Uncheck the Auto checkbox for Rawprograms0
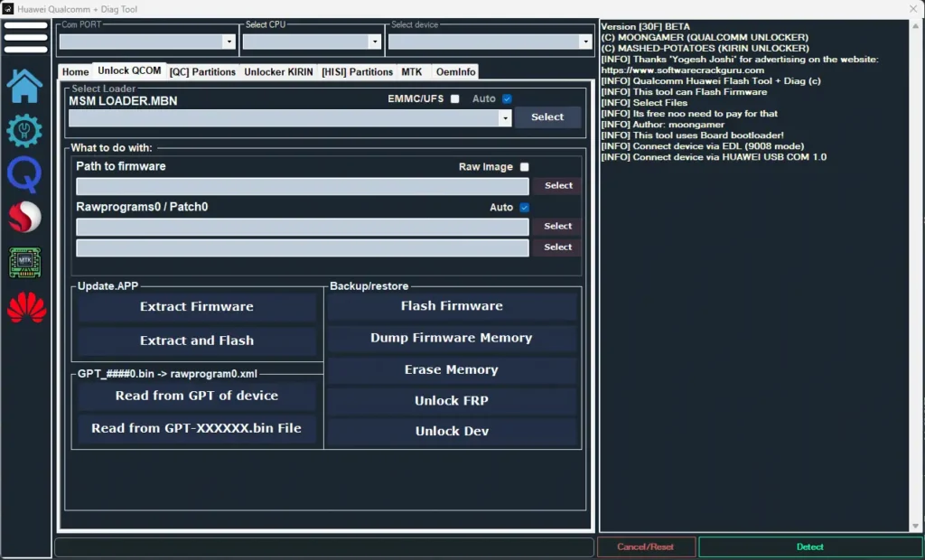The image size is (925, 560). click(x=525, y=208)
